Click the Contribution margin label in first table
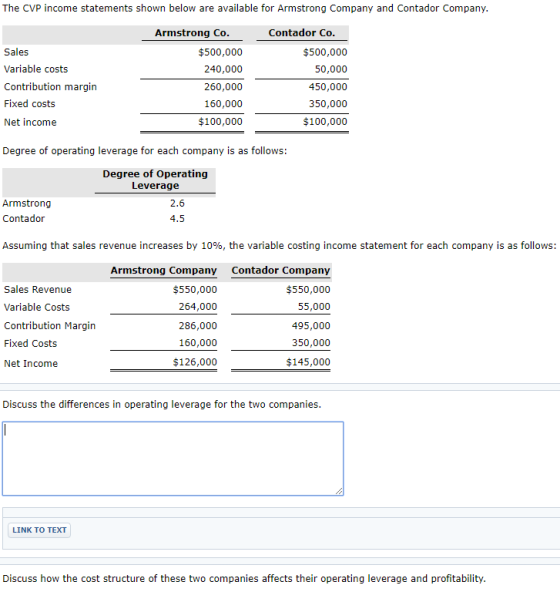 pos(50,87)
